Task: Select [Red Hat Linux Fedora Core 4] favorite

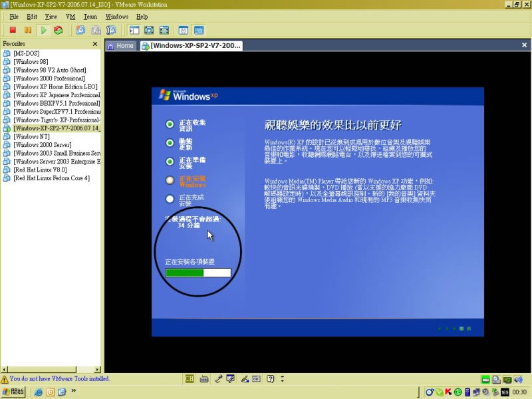Action: pyautogui.click(x=52, y=178)
